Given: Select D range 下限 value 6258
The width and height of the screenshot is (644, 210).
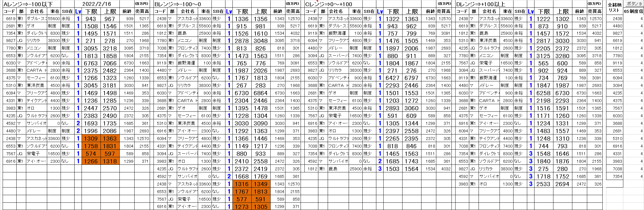Looking at the screenshot, I should (x=544, y=93).
